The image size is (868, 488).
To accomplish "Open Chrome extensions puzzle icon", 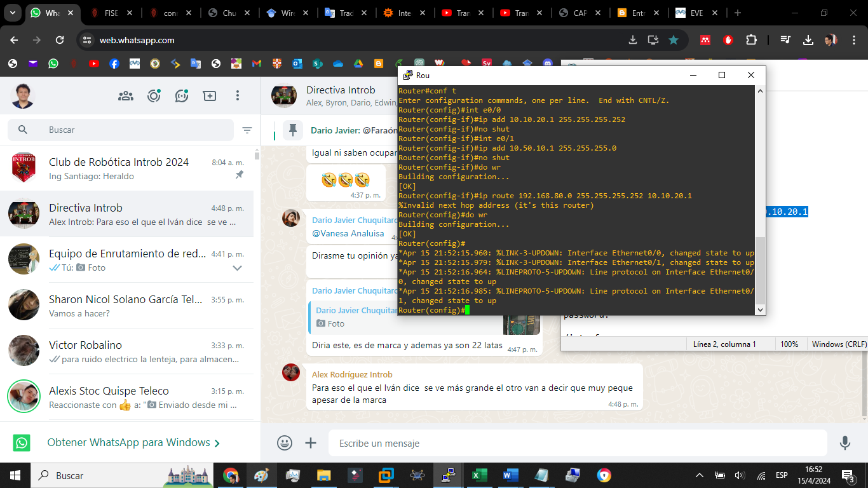I will 751,40.
